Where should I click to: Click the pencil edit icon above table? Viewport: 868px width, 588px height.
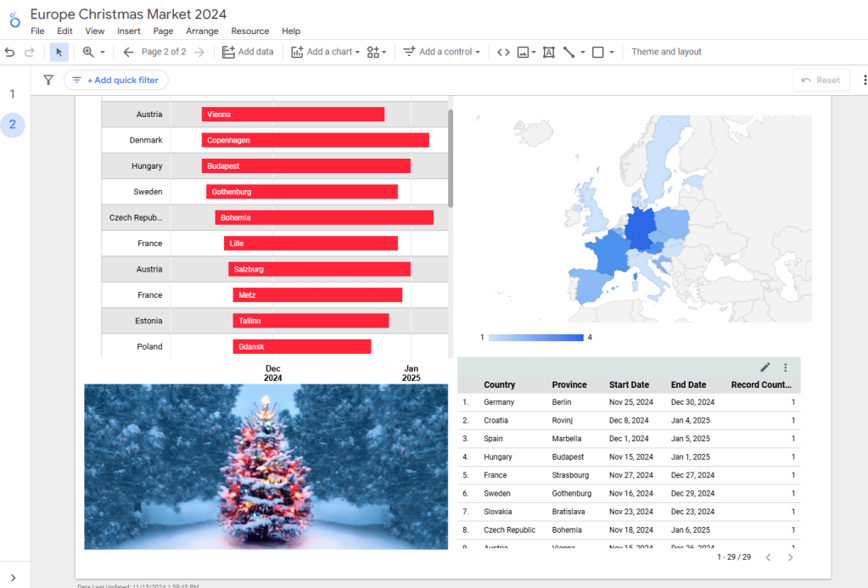coord(765,367)
